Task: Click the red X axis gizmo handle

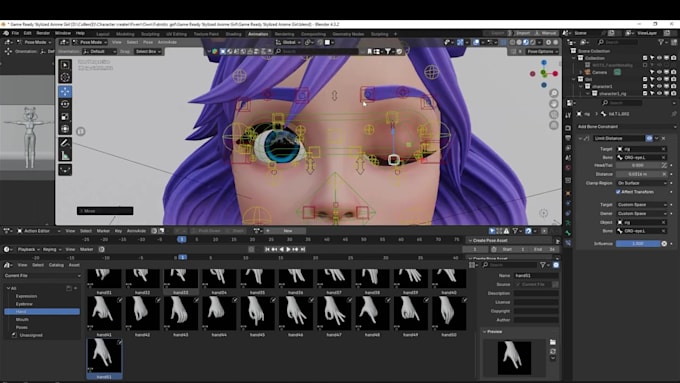Action: tap(555, 74)
